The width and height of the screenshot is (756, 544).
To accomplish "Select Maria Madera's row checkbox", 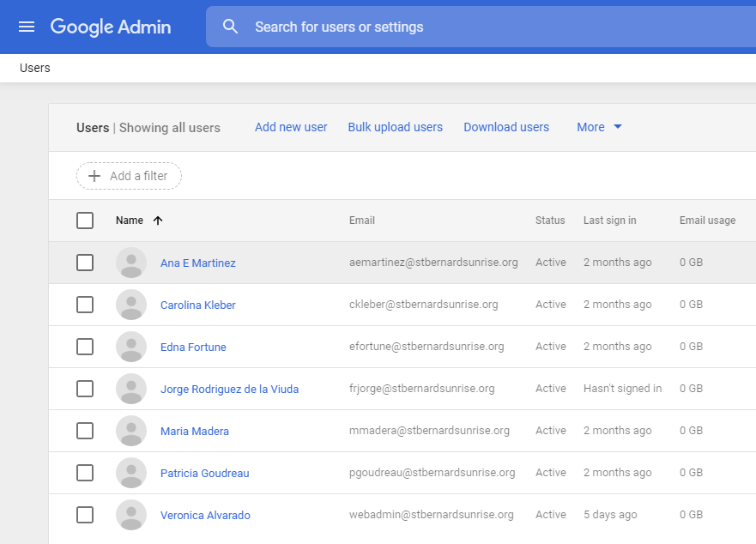I will pos(85,431).
